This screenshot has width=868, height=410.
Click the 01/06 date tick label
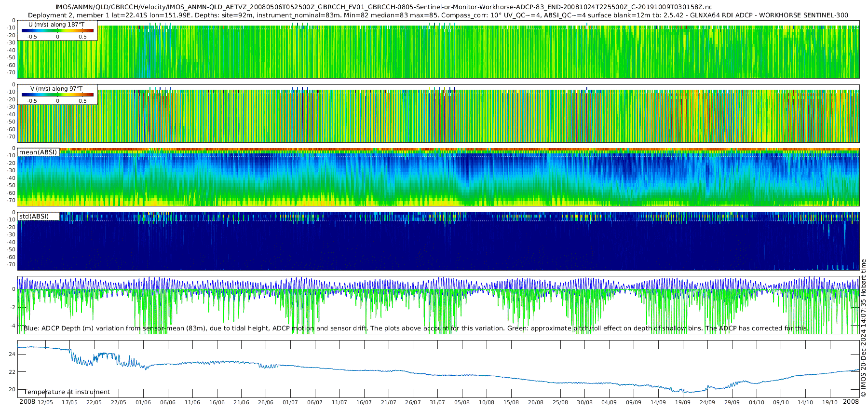coord(143,402)
